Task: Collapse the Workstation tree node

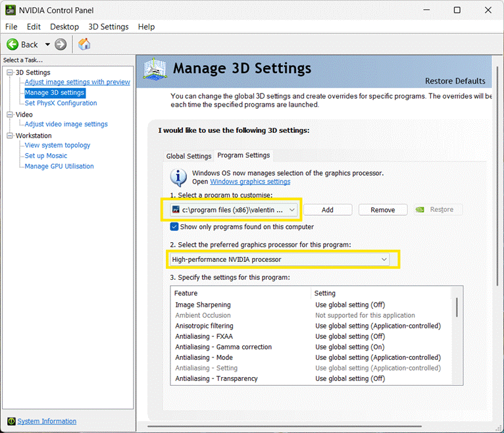Action: pyautogui.click(x=10, y=136)
